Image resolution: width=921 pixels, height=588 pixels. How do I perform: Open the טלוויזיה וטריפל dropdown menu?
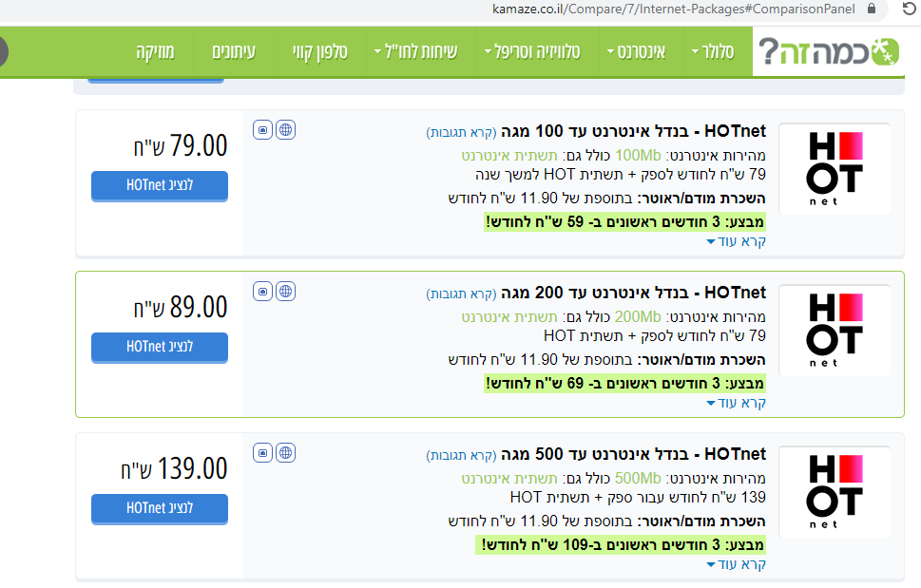point(532,51)
